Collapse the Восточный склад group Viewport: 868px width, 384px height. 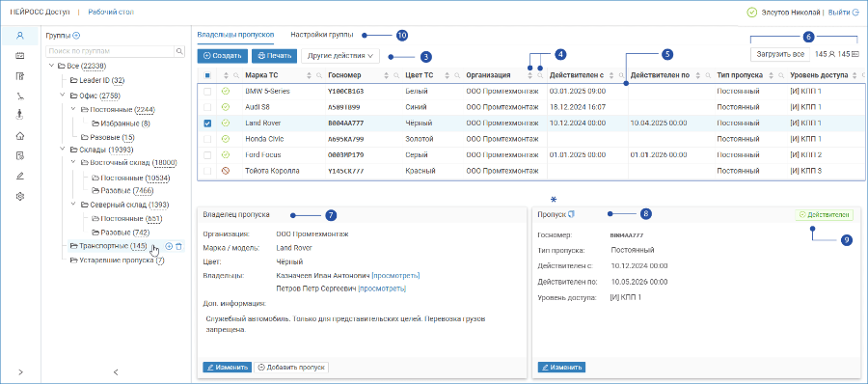click(73, 162)
